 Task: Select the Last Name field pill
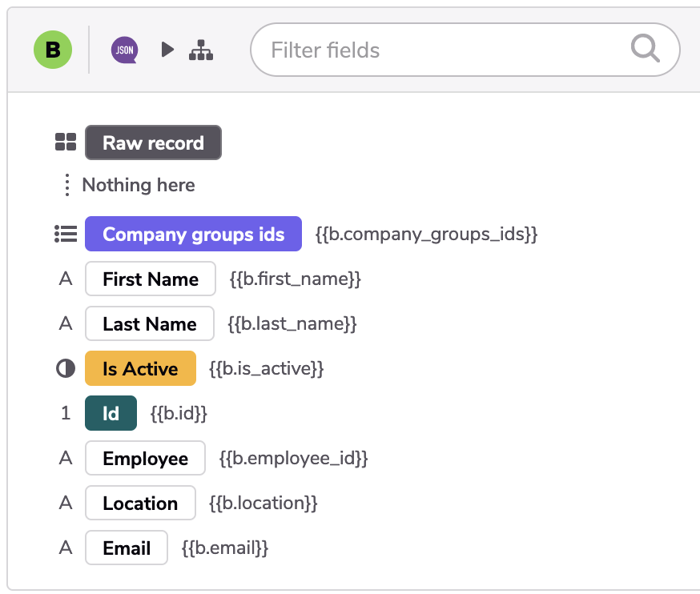(150, 323)
